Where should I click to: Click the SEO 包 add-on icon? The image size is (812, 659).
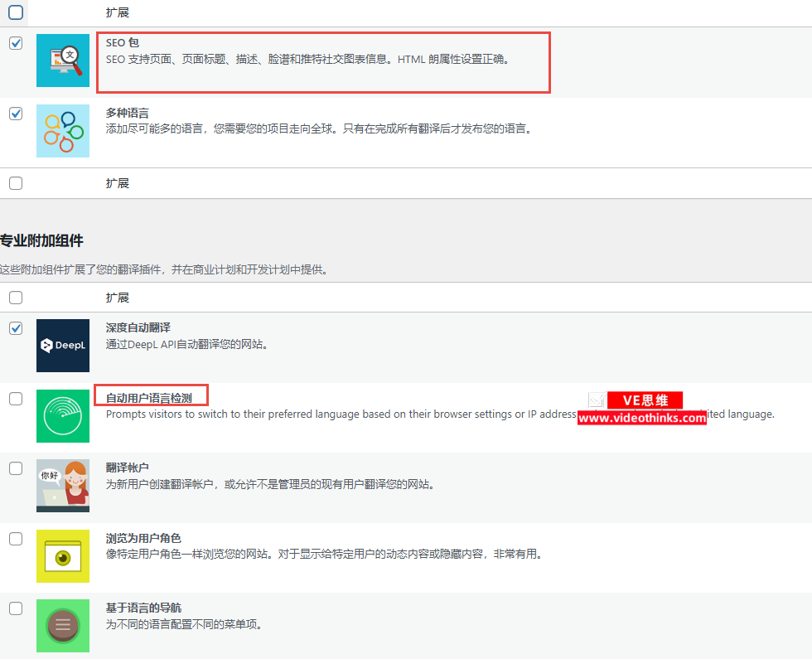pos(63,61)
